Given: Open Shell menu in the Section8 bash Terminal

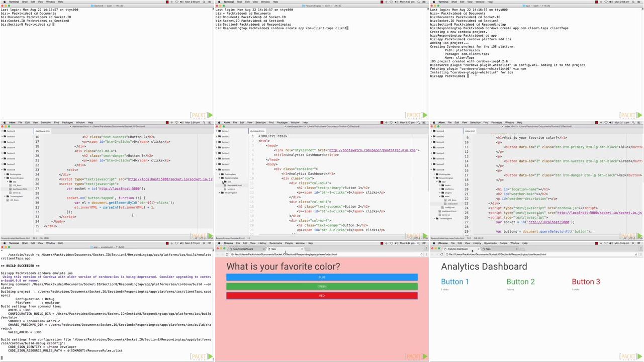Looking at the screenshot, I should point(24,2).
